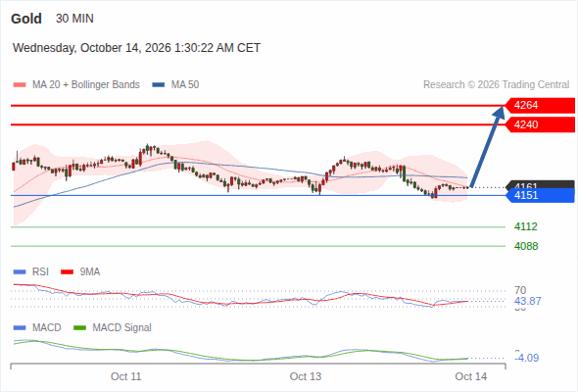Click the 43.87 RSI value label
The width and height of the screenshot is (578, 392).
pos(528,301)
